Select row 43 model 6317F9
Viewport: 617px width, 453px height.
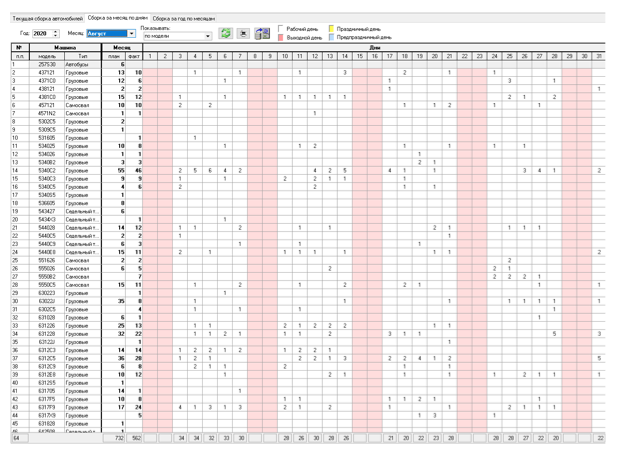46,407
